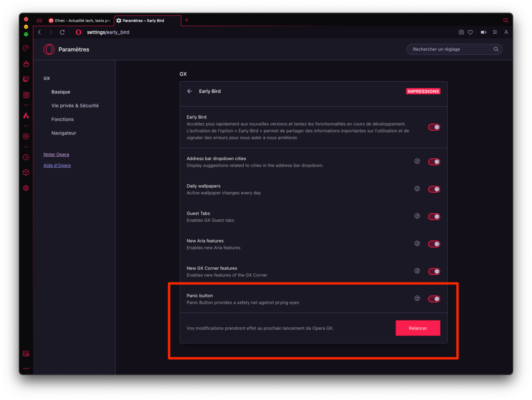Click feedback smiley for Guest Tabs

coord(417,216)
